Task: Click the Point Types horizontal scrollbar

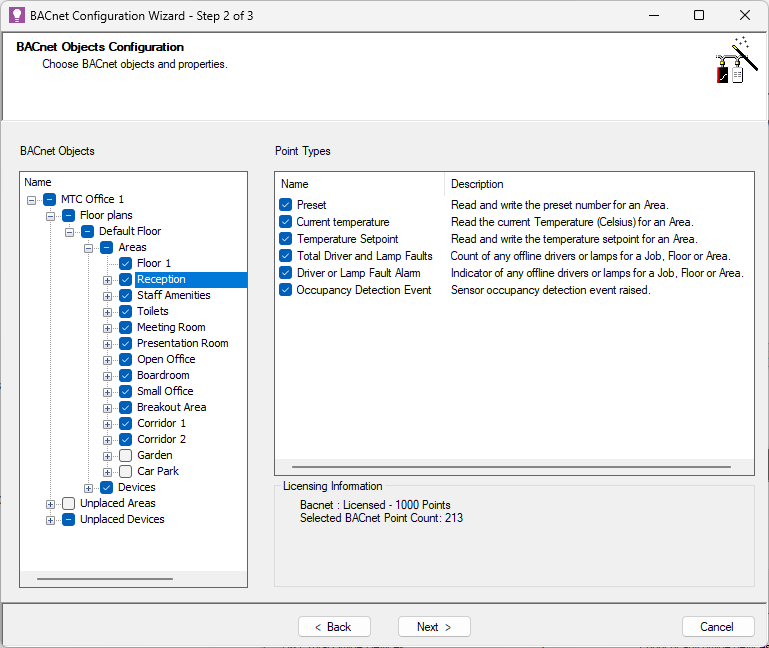Action: (x=511, y=467)
